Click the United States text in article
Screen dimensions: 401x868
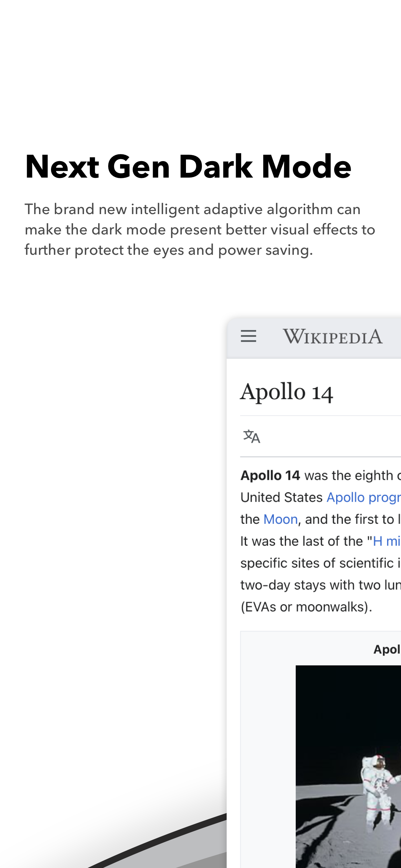coord(281,497)
